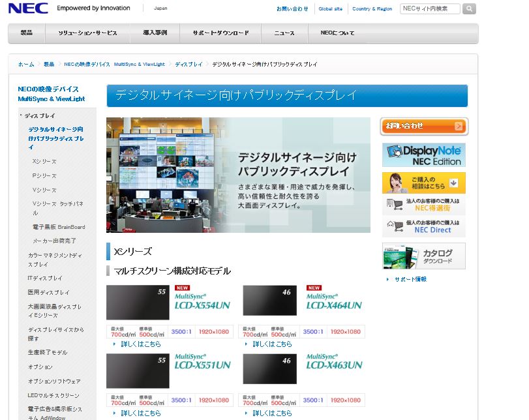Open LEDマルチスクリーン in the sidebar
The height and width of the screenshot is (420, 529).
[53, 395]
